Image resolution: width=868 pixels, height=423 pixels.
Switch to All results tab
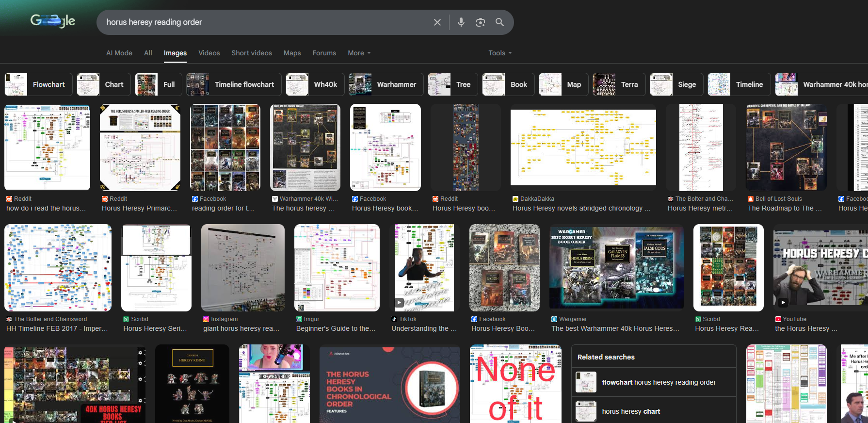tap(148, 53)
